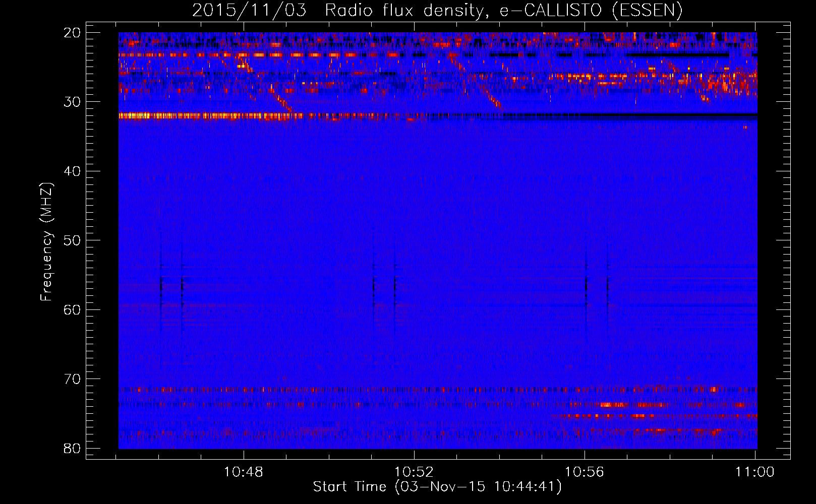The width and height of the screenshot is (816, 504).
Task: Select the 'Frequency (MHZ)' y-axis label
Action: [x=46, y=242]
